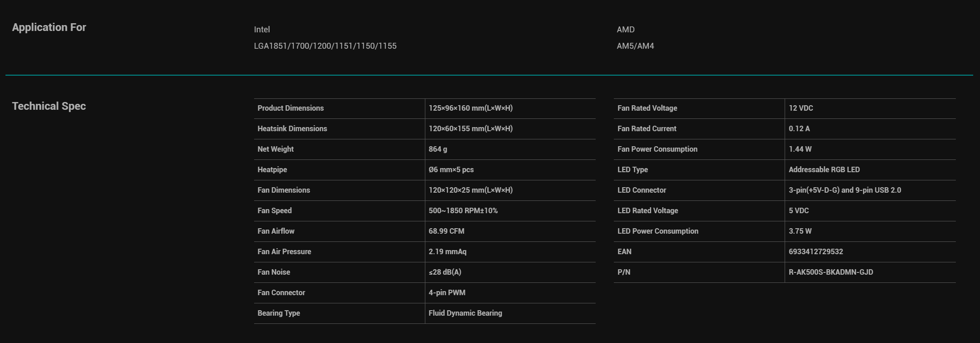This screenshot has width=980, height=343.
Task: Select the Fan Speed value 500~1850 RPM
Action: coord(463,211)
